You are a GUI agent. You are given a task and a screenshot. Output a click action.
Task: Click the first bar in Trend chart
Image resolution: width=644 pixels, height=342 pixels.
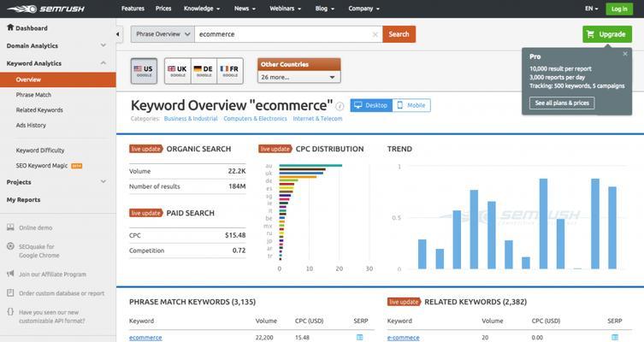(422, 254)
